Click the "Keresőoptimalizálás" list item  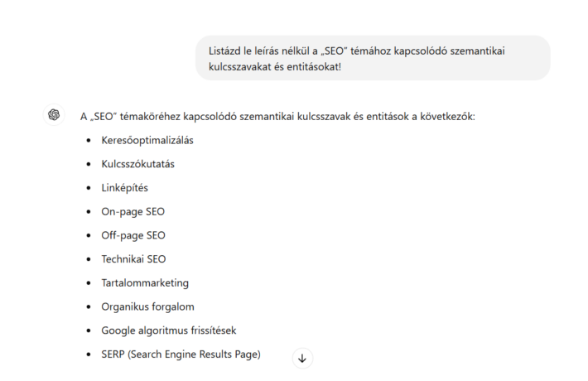coord(147,140)
